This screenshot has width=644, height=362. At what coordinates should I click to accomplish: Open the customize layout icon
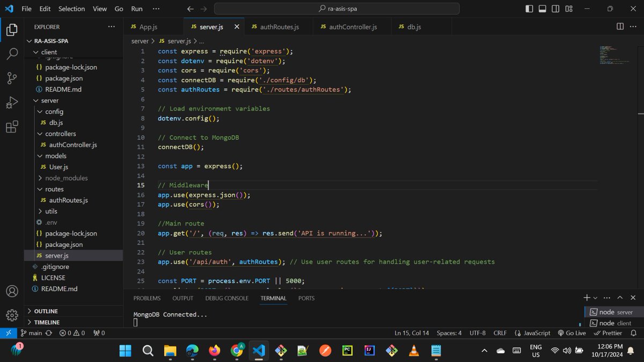pyautogui.click(x=569, y=9)
